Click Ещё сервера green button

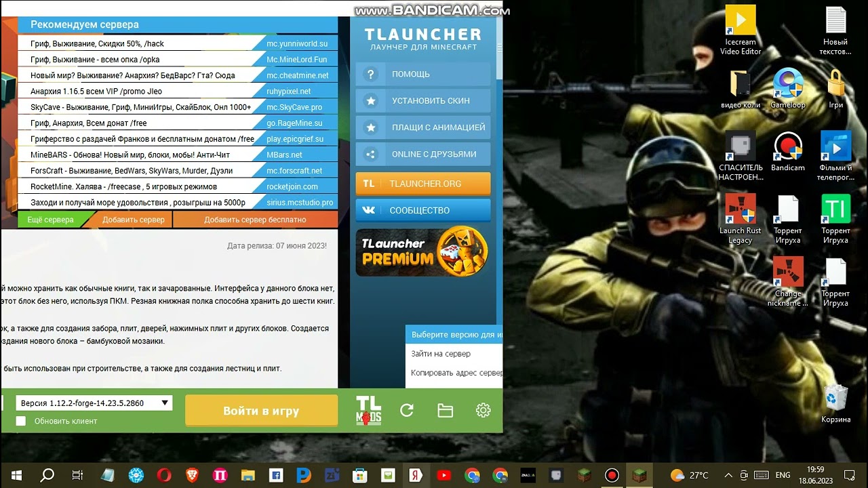point(50,220)
